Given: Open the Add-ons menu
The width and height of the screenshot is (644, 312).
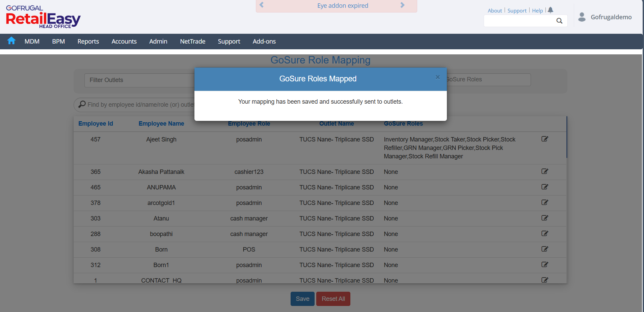Looking at the screenshot, I should pyautogui.click(x=264, y=41).
